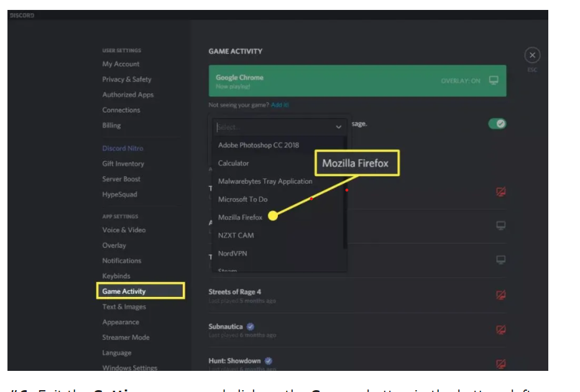Choose Adobe Photoshop CC 2018 from the list

[x=279, y=145]
